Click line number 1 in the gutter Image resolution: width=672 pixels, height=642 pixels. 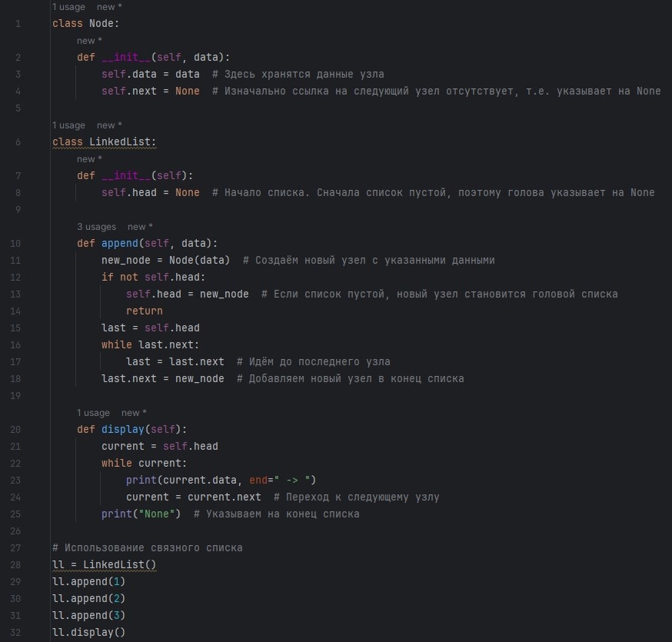coord(18,24)
